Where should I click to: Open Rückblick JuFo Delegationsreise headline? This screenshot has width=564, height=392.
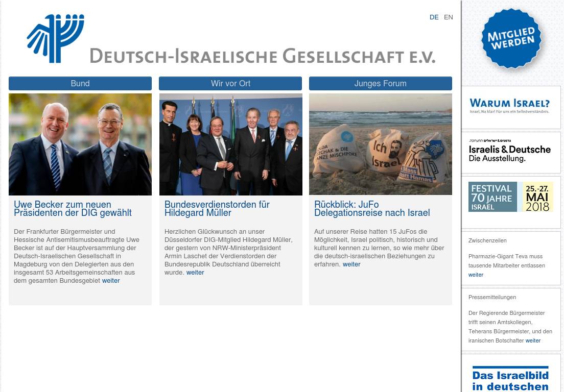[372, 209]
